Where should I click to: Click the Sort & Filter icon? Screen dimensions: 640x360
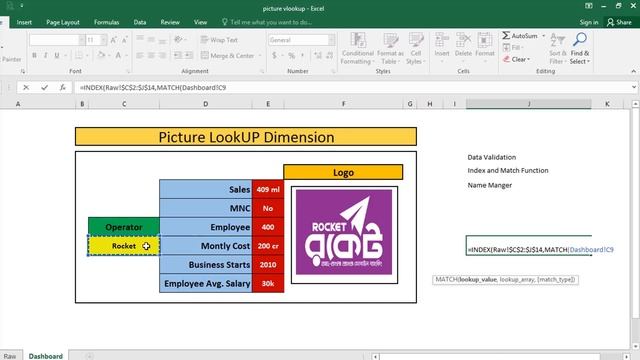pyautogui.click(x=557, y=40)
